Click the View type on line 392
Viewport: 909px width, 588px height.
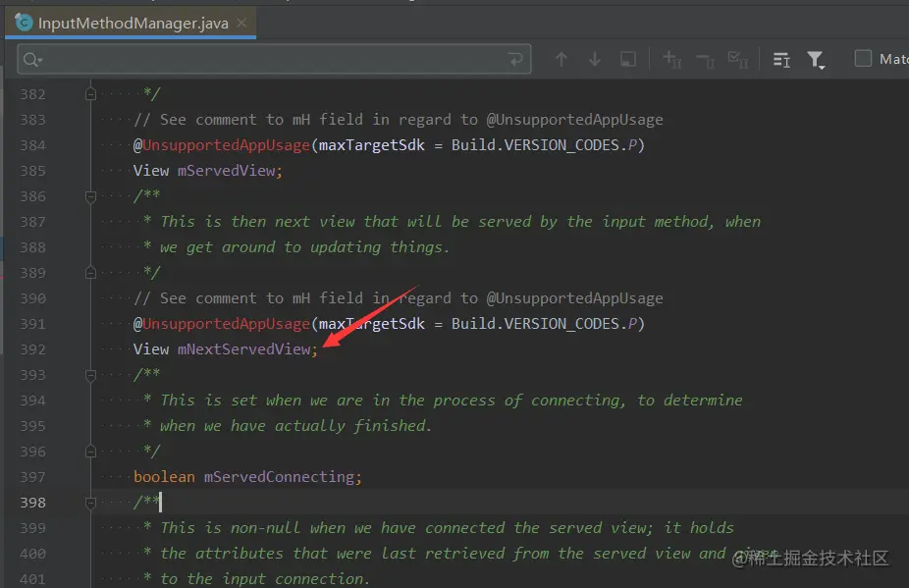[x=151, y=349]
